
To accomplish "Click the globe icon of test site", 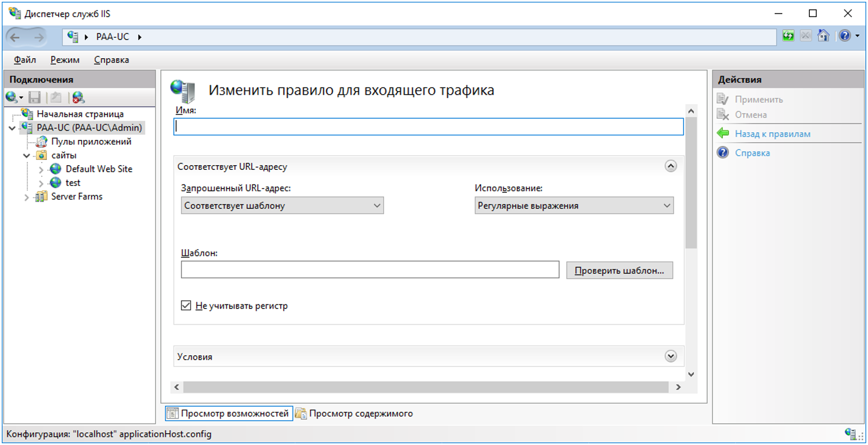I will (56, 183).
